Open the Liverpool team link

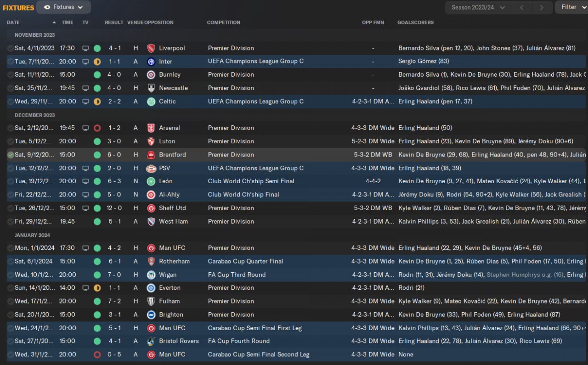(172, 48)
